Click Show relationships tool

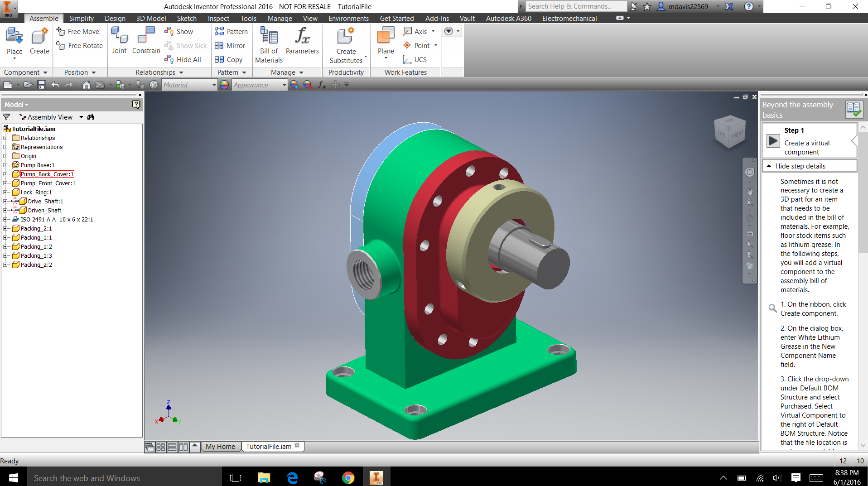[178, 31]
